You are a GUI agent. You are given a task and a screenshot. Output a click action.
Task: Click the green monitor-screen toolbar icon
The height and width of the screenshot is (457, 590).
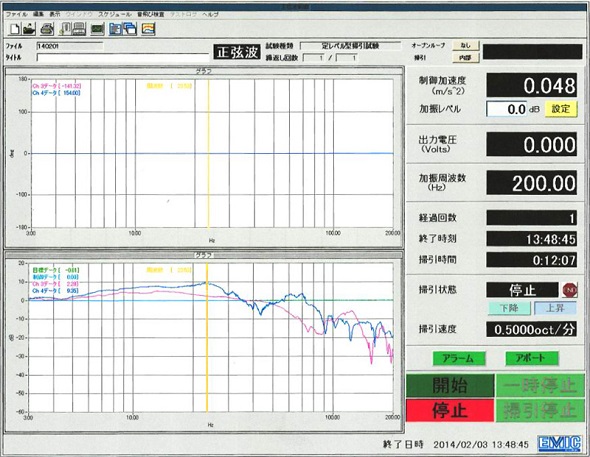coord(97,29)
